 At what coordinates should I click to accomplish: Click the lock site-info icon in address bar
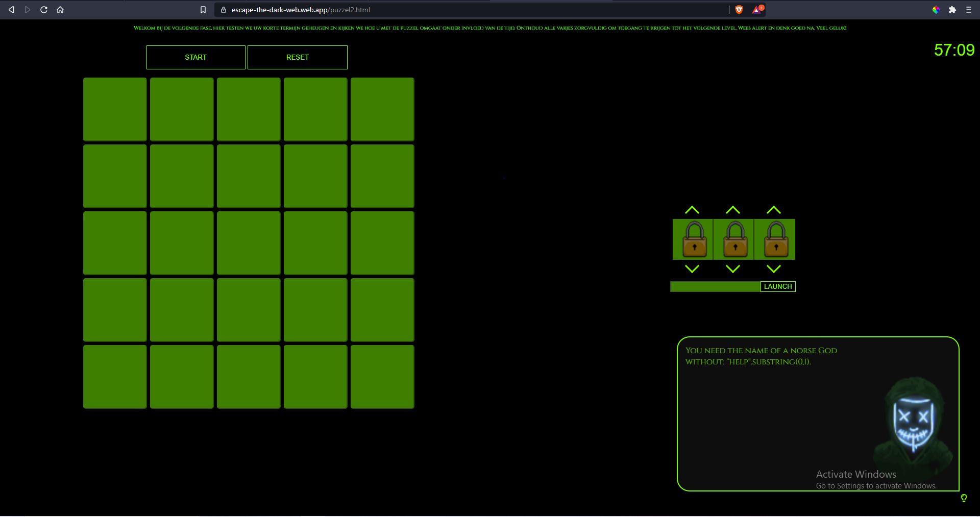(223, 10)
